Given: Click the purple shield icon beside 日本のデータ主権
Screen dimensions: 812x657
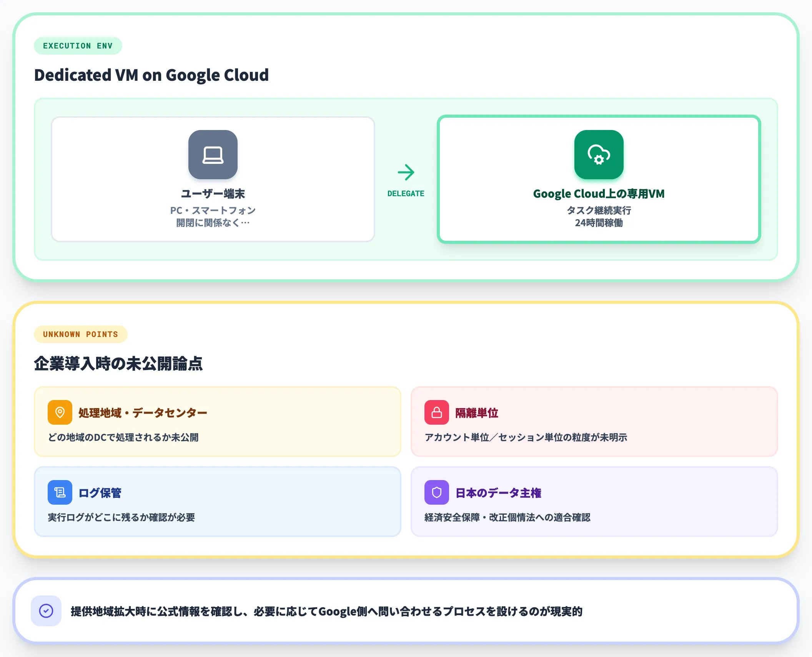Looking at the screenshot, I should pos(437,492).
